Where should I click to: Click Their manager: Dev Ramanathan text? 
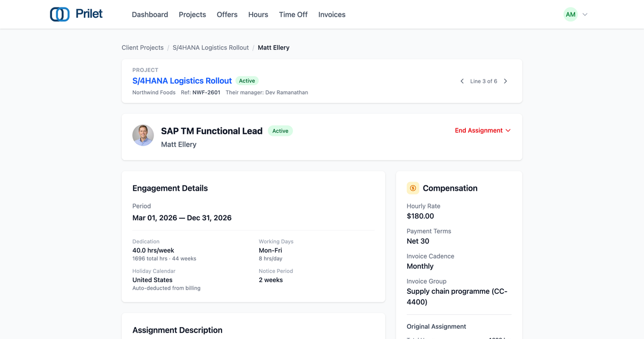267,92
